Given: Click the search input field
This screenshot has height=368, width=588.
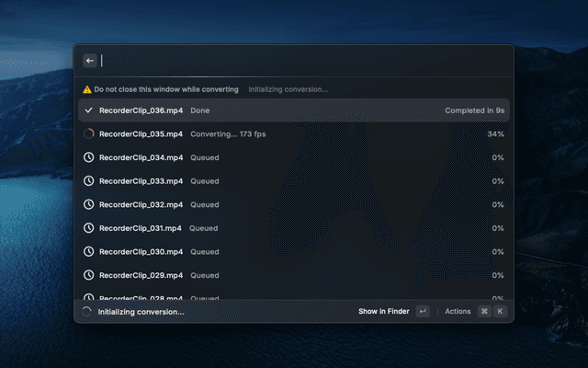Looking at the screenshot, I should pos(304,61).
